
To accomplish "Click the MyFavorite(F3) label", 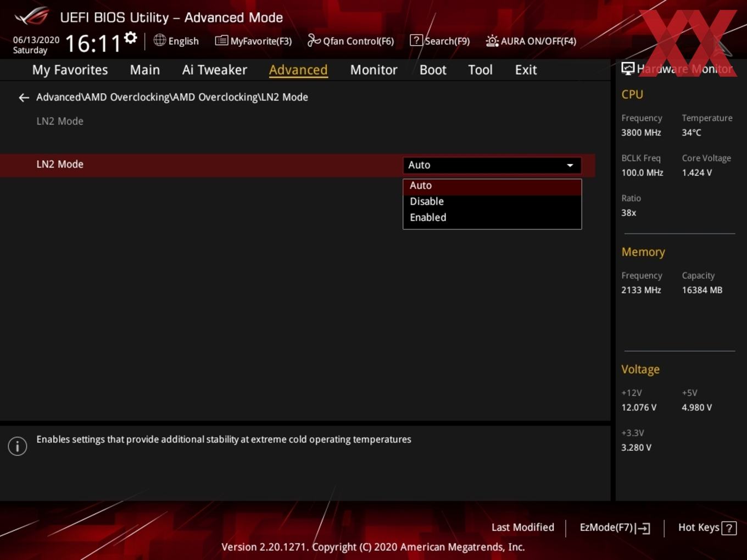I will point(261,41).
